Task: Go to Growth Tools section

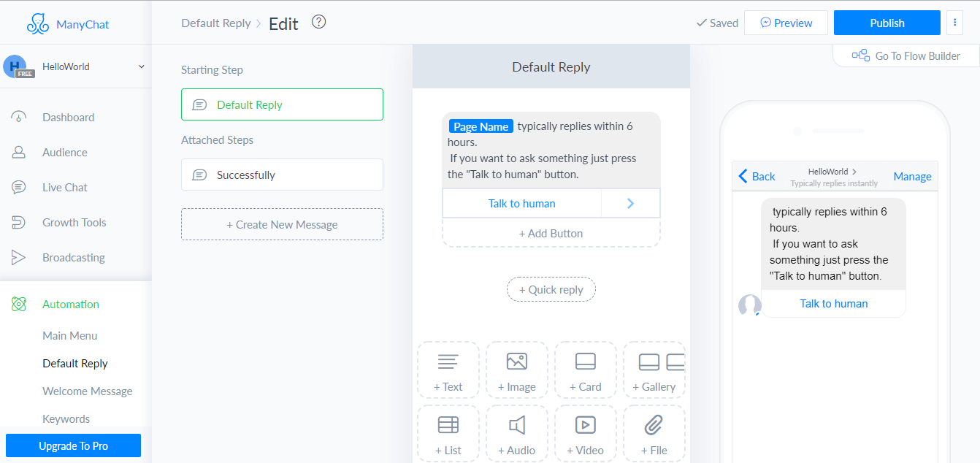Action: pyautogui.click(x=74, y=223)
